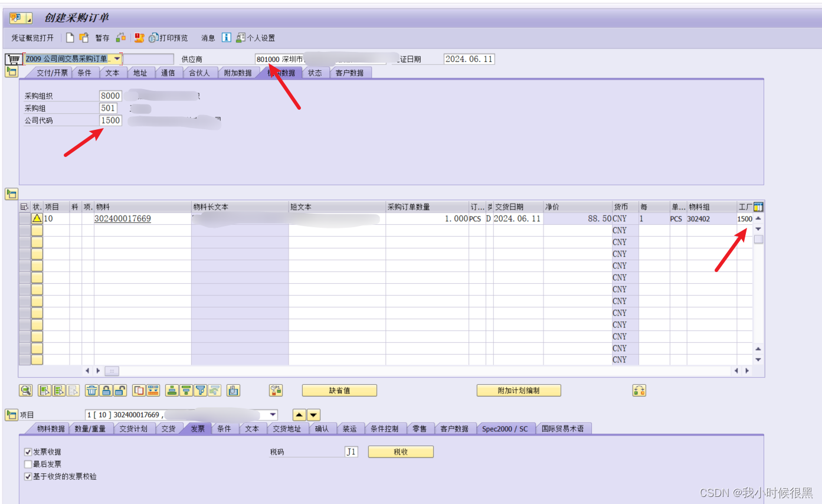Click the personal settings icon
Screen dimensions: 822x504
[241, 38]
